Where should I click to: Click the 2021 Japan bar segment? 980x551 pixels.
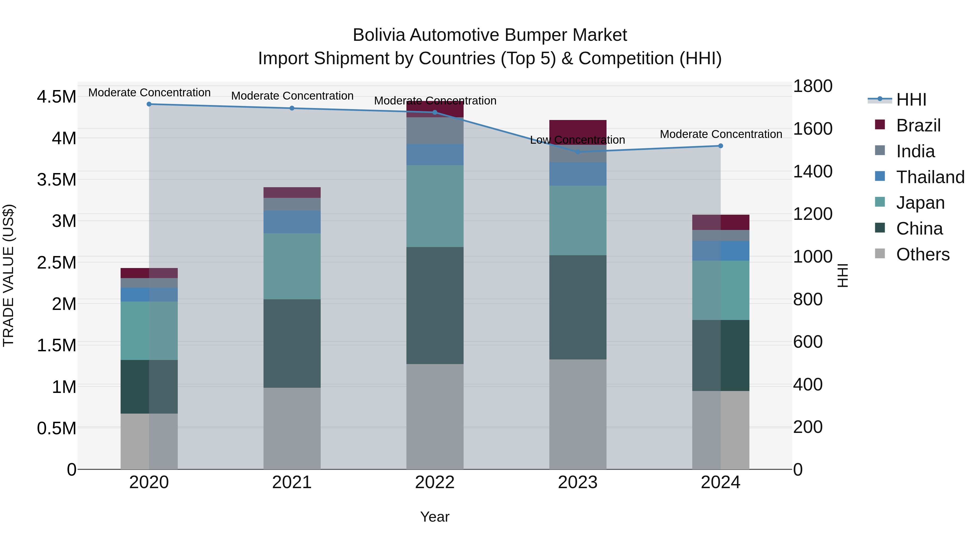pyautogui.click(x=292, y=267)
